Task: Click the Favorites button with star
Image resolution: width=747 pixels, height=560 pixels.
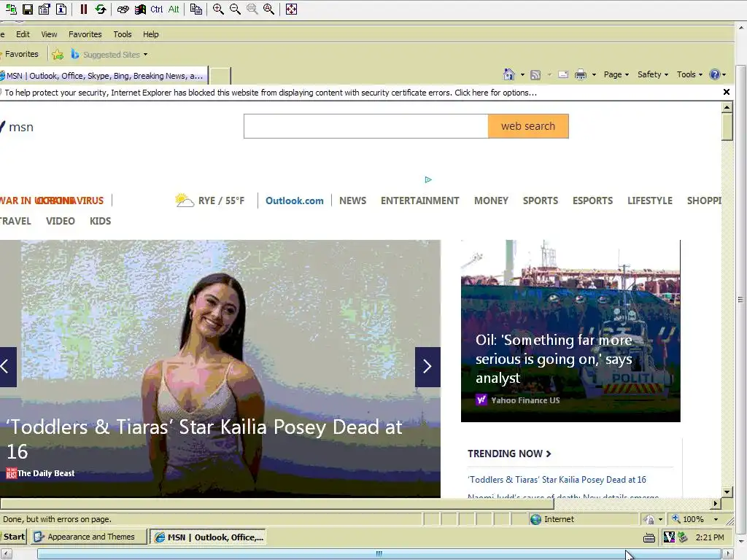Action: 20,54
